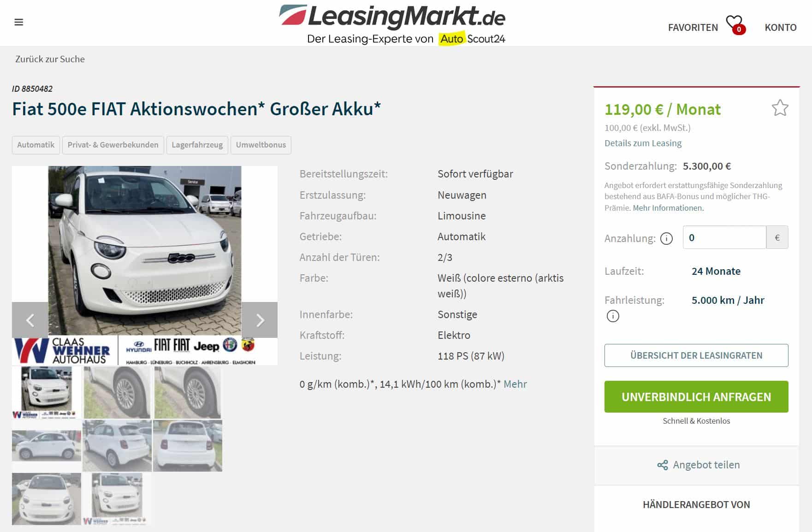Click the Anzahlung amount input field
The width and height of the screenshot is (812, 532).
724,237
